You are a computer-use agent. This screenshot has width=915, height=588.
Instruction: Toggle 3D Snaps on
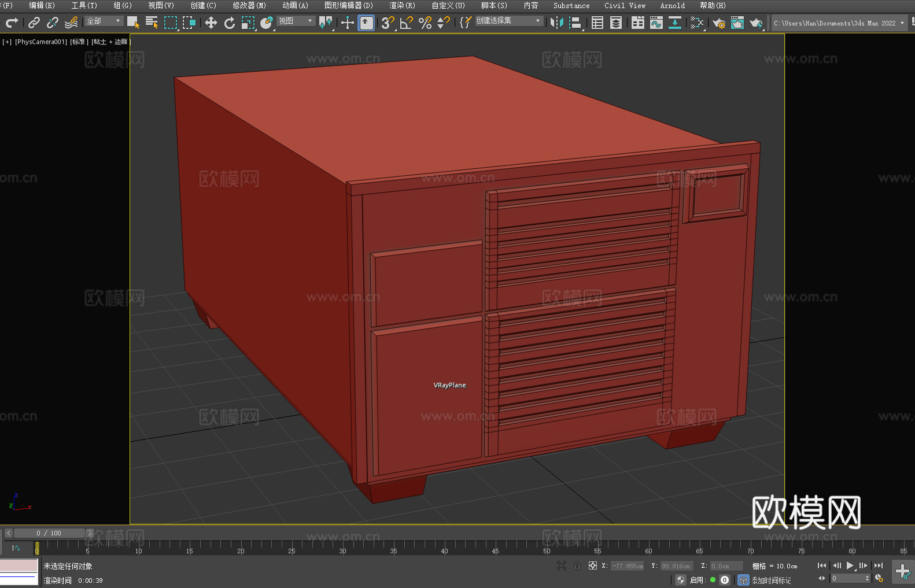click(388, 23)
